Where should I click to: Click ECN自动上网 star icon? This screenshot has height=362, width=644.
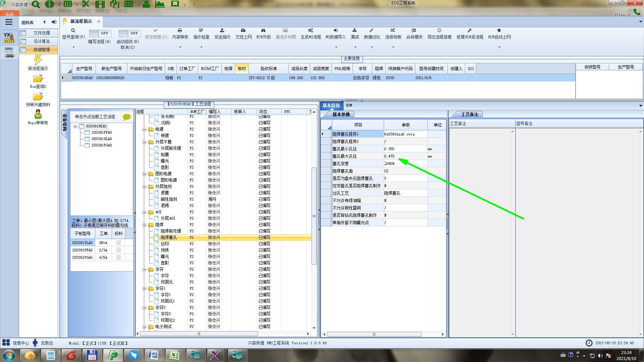499,31
